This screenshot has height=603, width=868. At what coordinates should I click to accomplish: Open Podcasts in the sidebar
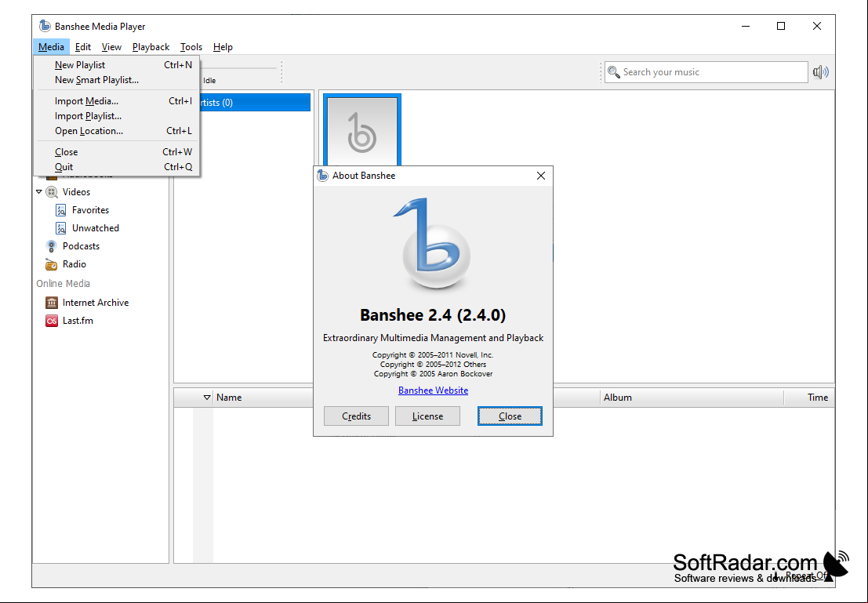[x=81, y=246]
